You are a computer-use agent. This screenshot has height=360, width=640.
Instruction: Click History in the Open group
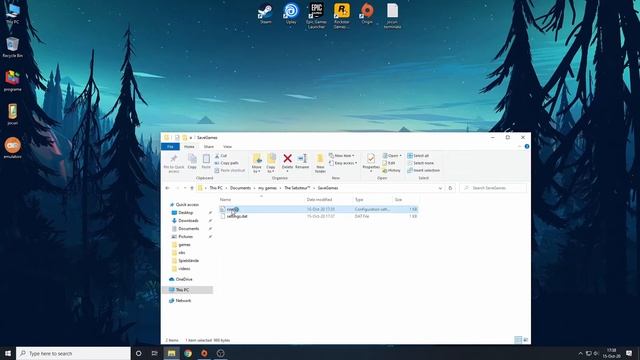pos(391,170)
